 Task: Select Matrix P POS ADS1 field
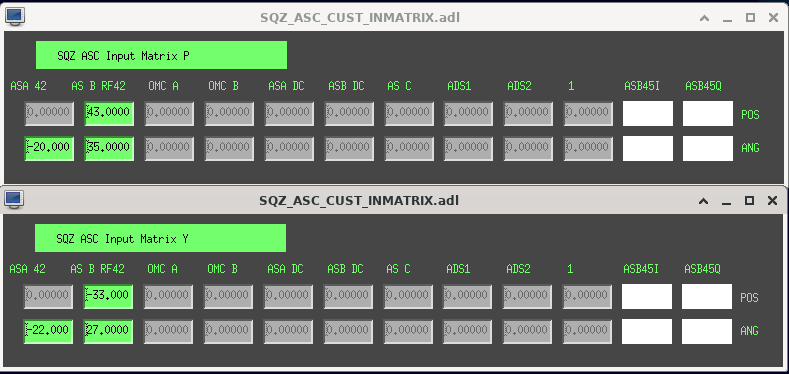(468, 114)
